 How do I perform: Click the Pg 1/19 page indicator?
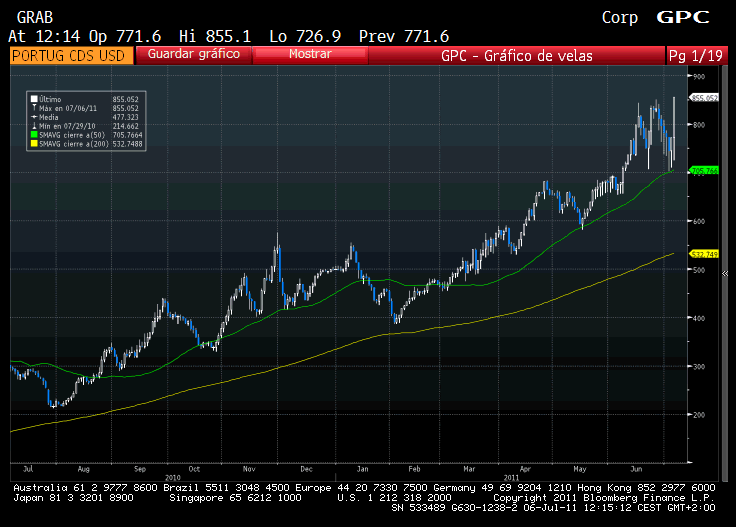pyautogui.click(x=696, y=55)
